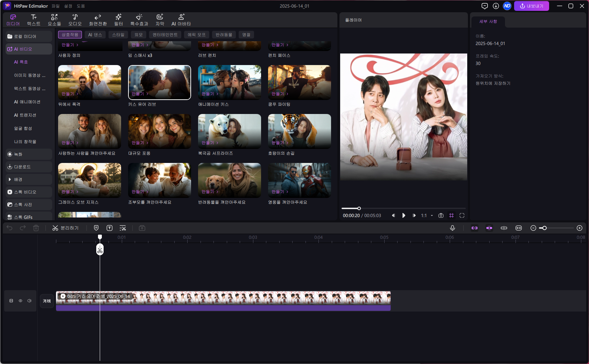The image size is (589, 364).
Task: Open the 오디오 audio tab
Action: coord(75,20)
